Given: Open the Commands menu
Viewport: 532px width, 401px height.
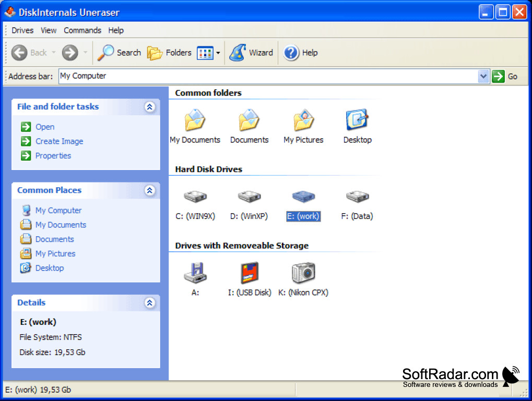Looking at the screenshot, I should tap(82, 31).
